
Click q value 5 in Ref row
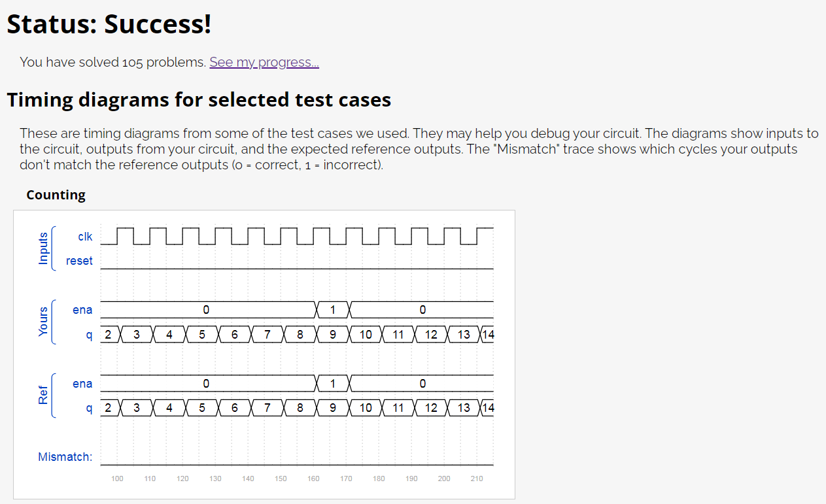pos(202,408)
